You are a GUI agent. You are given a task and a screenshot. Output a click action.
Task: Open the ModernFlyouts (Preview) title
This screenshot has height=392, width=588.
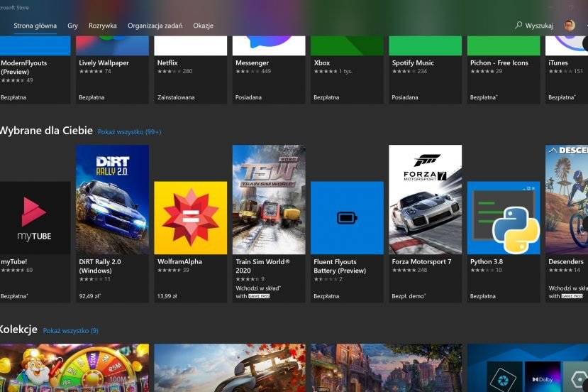tap(24, 67)
